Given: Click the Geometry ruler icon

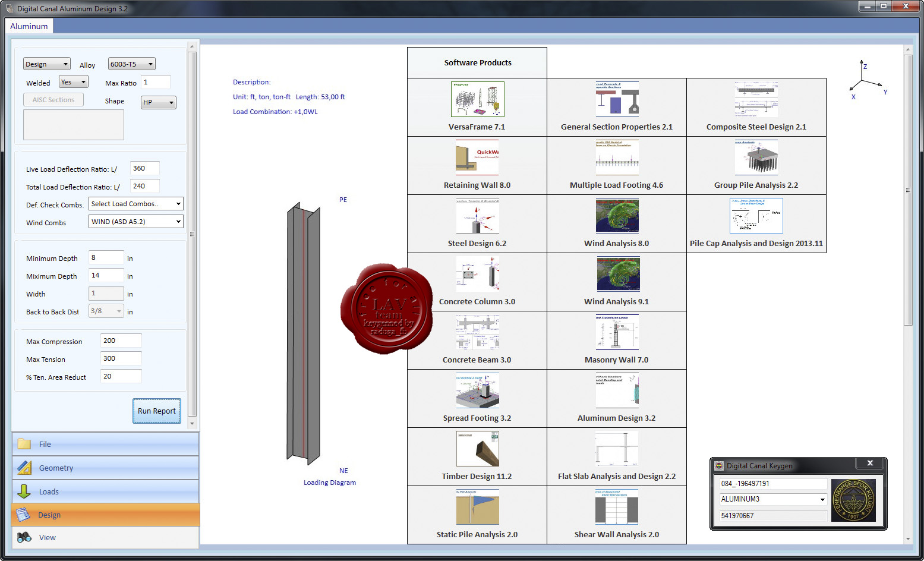Looking at the screenshot, I should 24,468.
